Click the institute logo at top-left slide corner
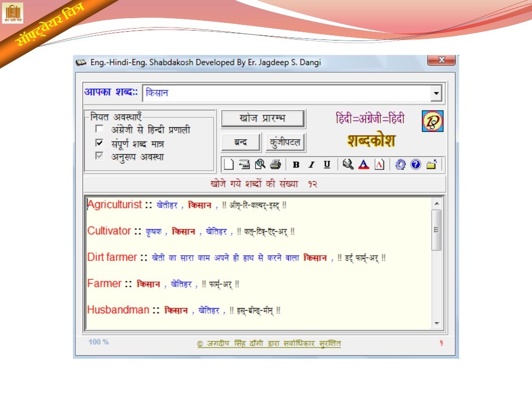The image size is (532, 399). point(13,13)
